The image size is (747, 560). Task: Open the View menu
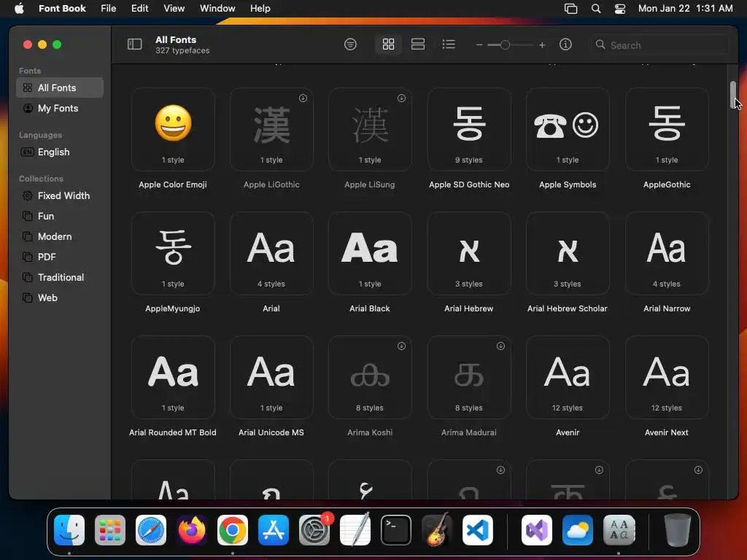(x=174, y=8)
